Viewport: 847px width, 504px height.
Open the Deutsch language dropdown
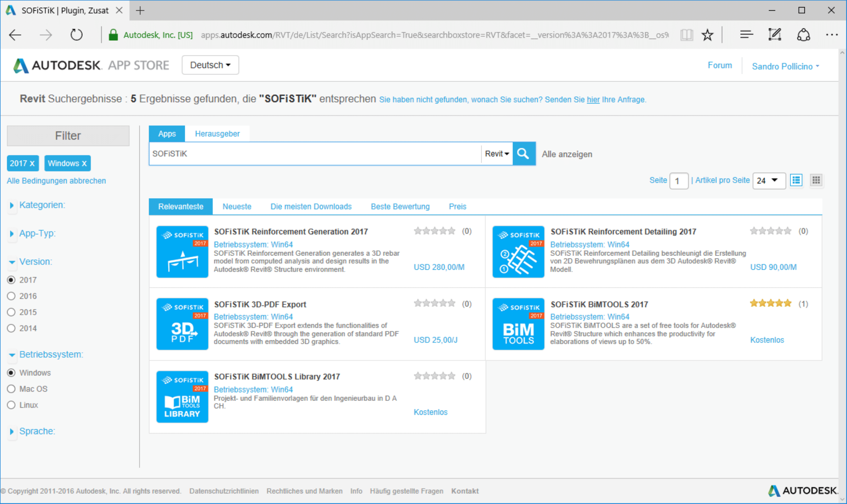pyautogui.click(x=210, y=65)
